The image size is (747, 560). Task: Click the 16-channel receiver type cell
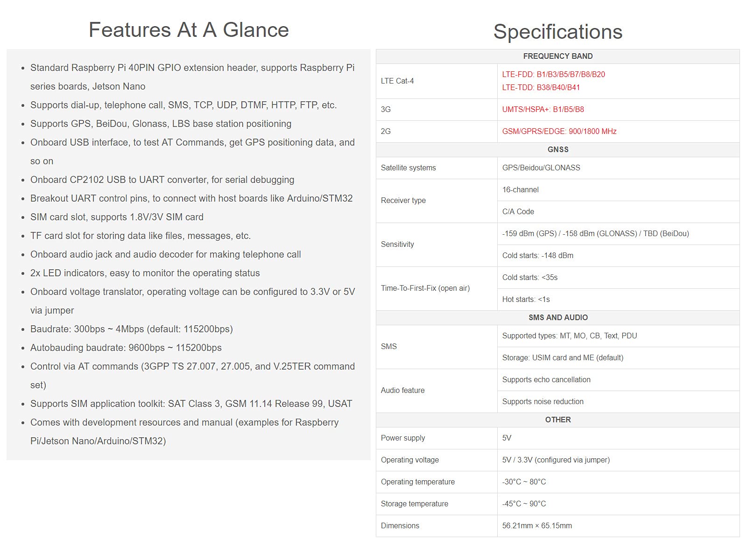pos(520,190)
